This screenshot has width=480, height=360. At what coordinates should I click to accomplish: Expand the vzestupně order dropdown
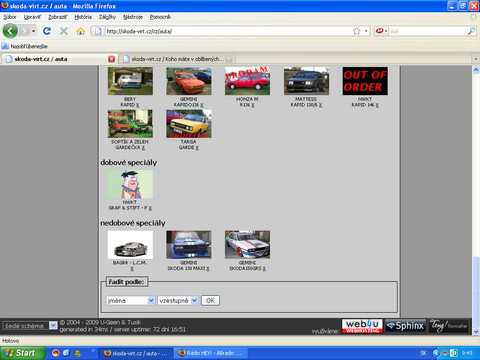178,300
